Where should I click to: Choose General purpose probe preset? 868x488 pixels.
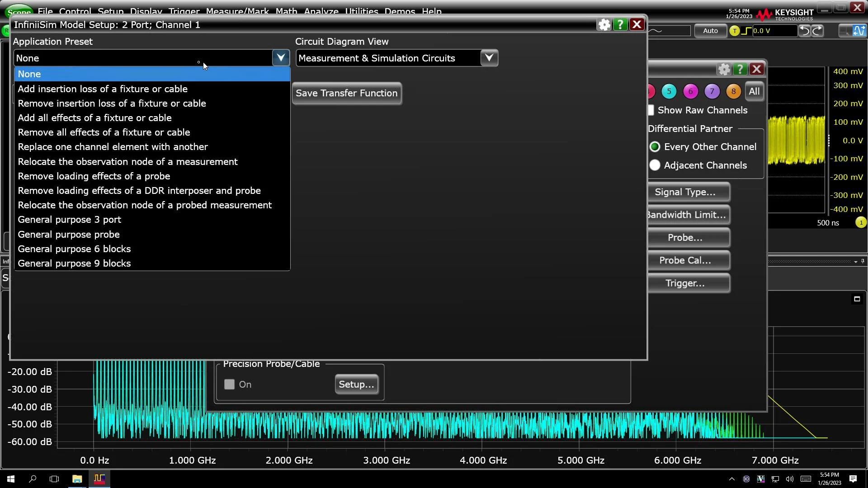tap(152, 235)
